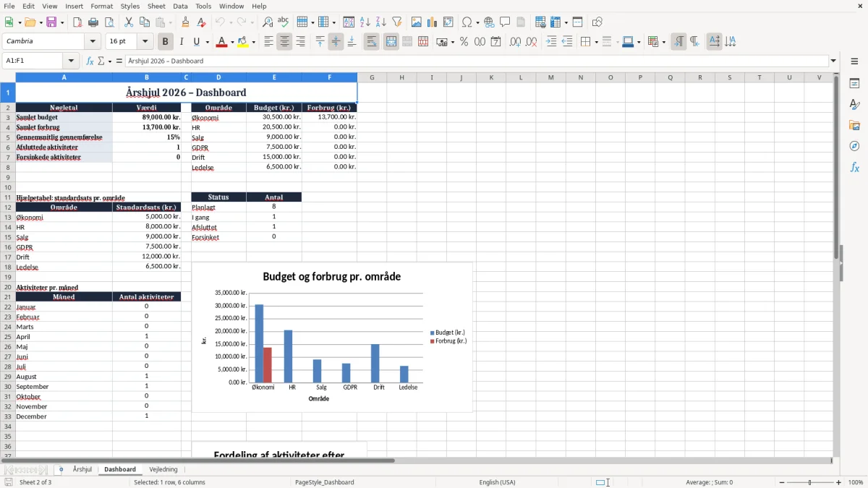Click the zoom slider in status bar
The image size is (868, 488).
tap(809, 482)
